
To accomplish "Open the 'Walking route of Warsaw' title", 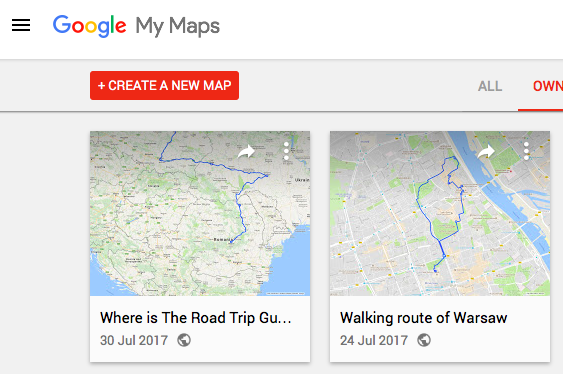I will [424, 318].
